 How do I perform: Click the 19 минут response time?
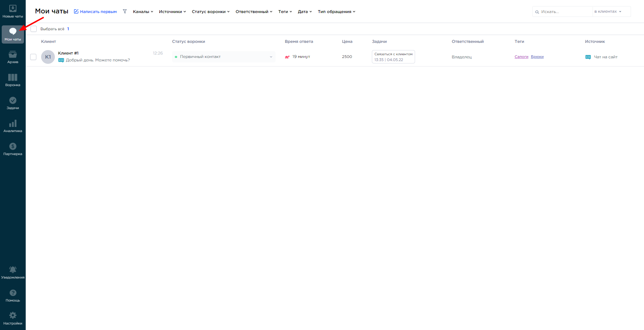(x=301, y=57)
